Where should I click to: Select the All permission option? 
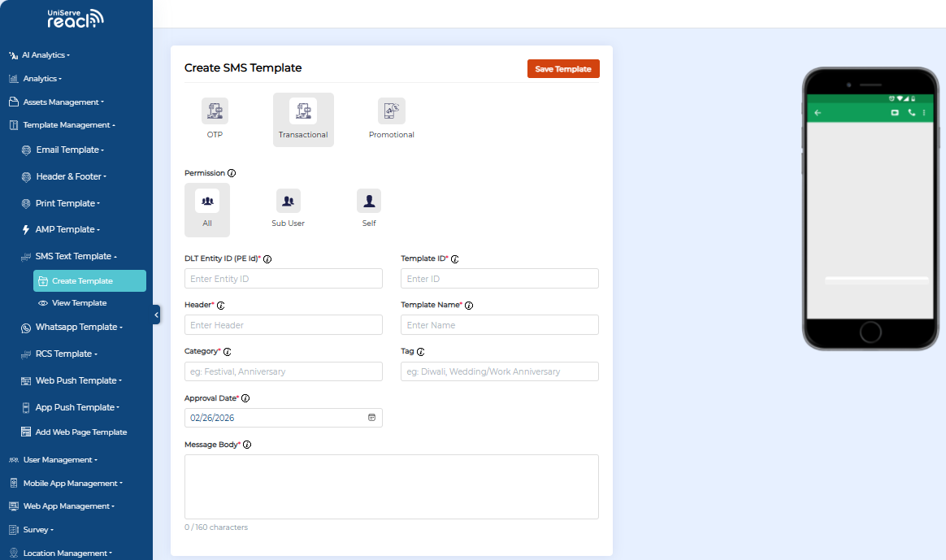[207, 201]
